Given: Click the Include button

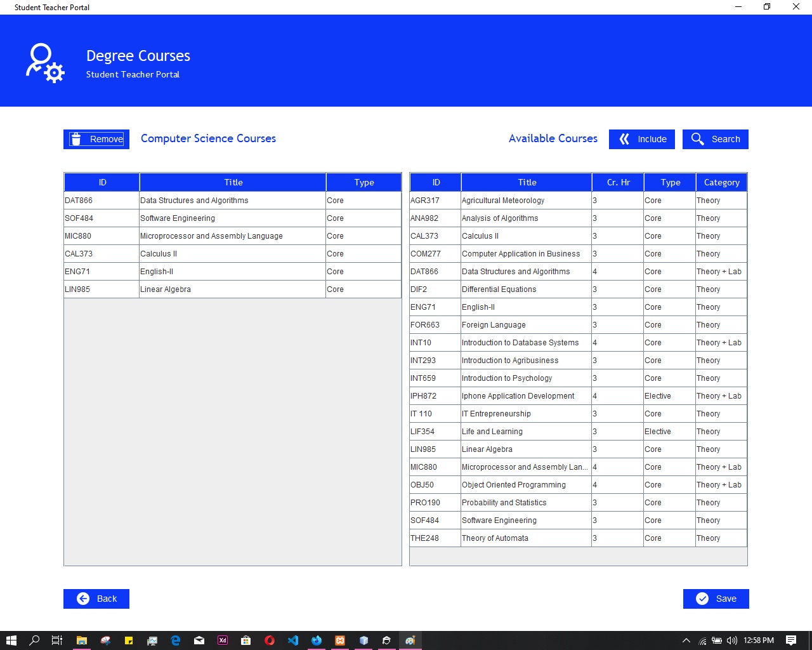Looking at the screenshot, I should pyautogui.click(x=642, y=139).
